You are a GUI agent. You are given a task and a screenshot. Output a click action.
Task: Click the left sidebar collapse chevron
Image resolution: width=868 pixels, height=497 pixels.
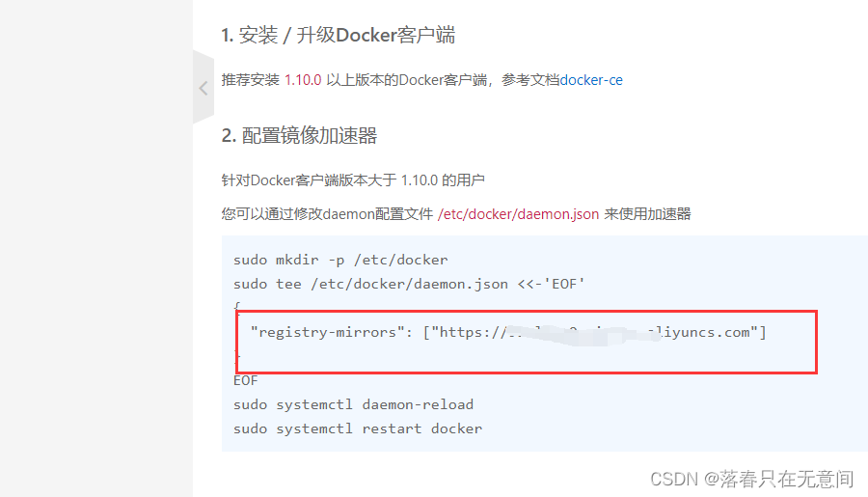203,88
